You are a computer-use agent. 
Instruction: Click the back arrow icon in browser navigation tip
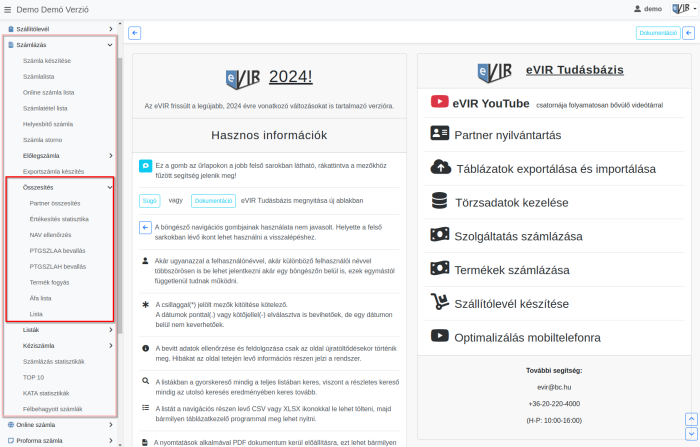[145, 228]
